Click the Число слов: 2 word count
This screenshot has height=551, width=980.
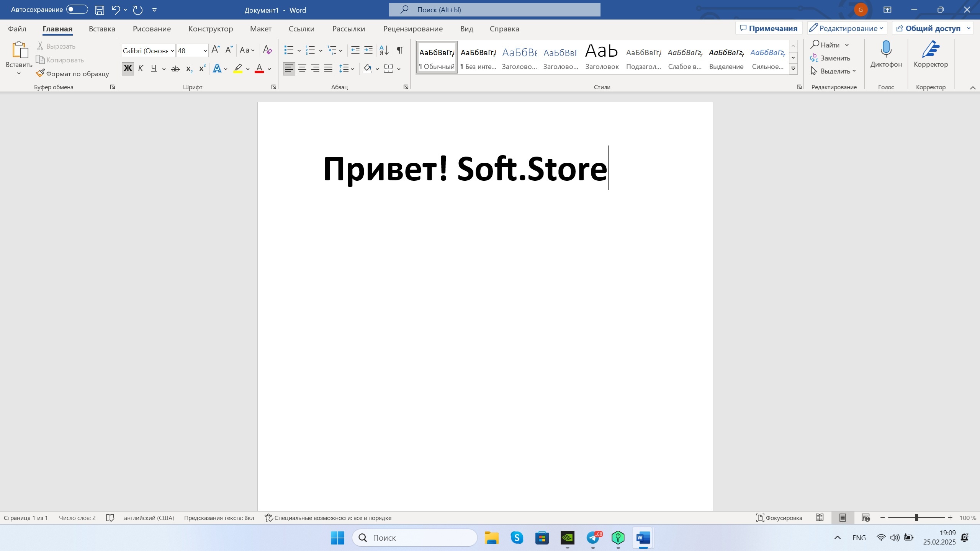click(x=77, y=518)
